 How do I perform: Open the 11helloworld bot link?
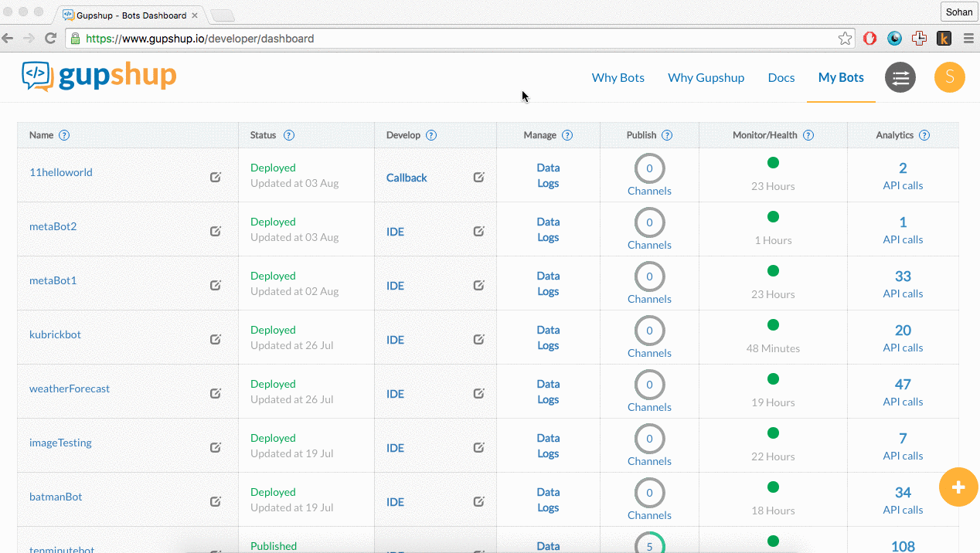(x=61, y=172)
